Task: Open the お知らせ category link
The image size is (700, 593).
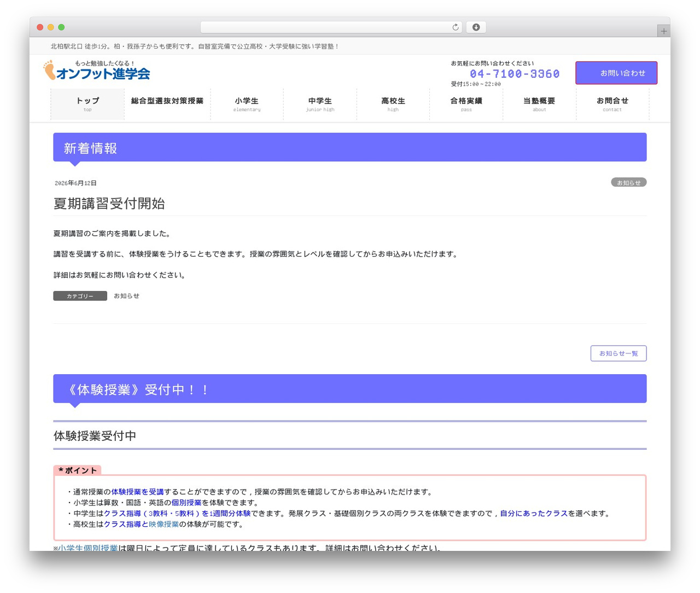Action: click(x=126, y=296)
